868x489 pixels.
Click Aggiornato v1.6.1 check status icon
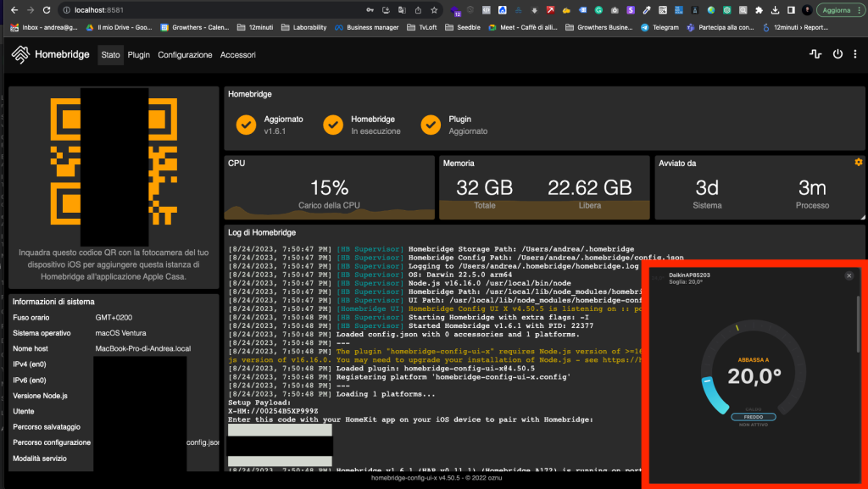coord(247,125)
